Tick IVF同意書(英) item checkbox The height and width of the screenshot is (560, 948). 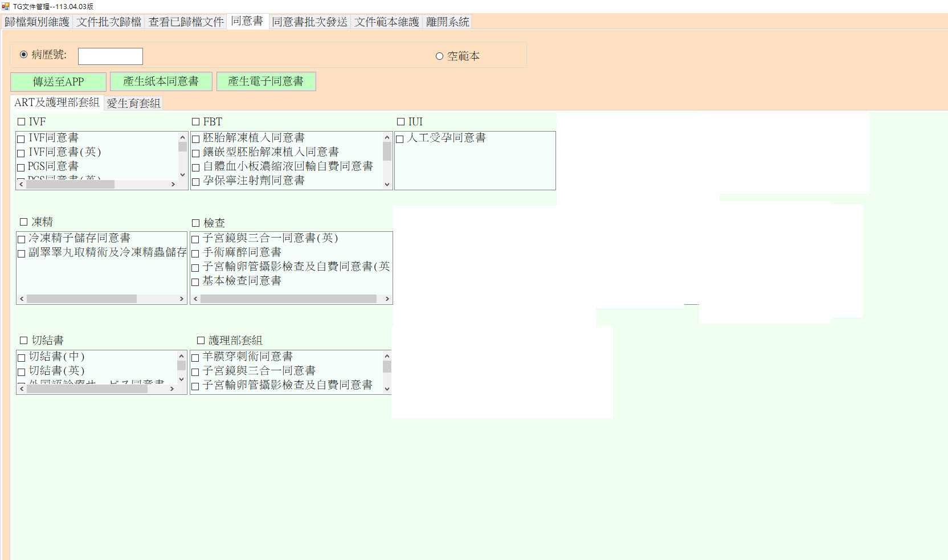tap(21, 153)
